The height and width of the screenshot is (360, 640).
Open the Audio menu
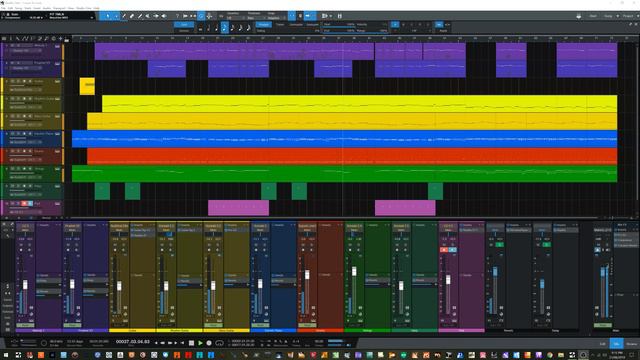(x=47, y=8)
